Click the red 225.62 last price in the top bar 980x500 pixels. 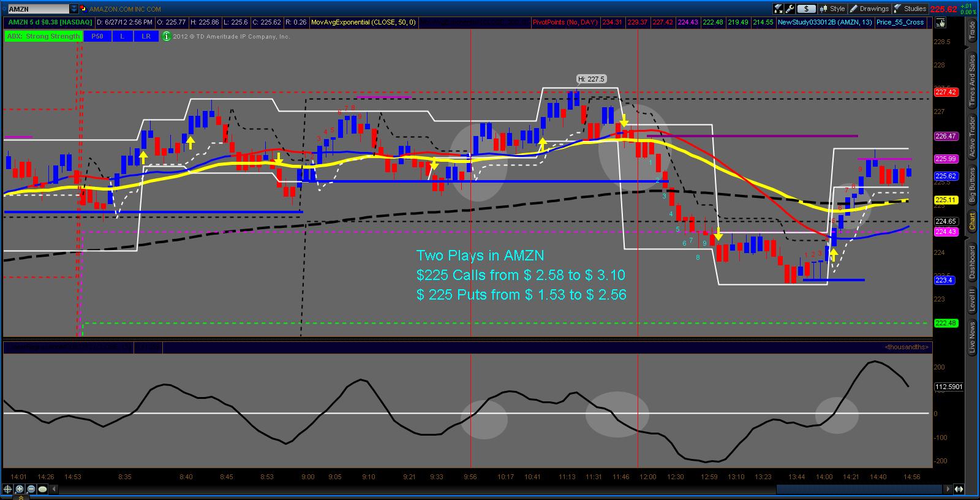point(943,9)
